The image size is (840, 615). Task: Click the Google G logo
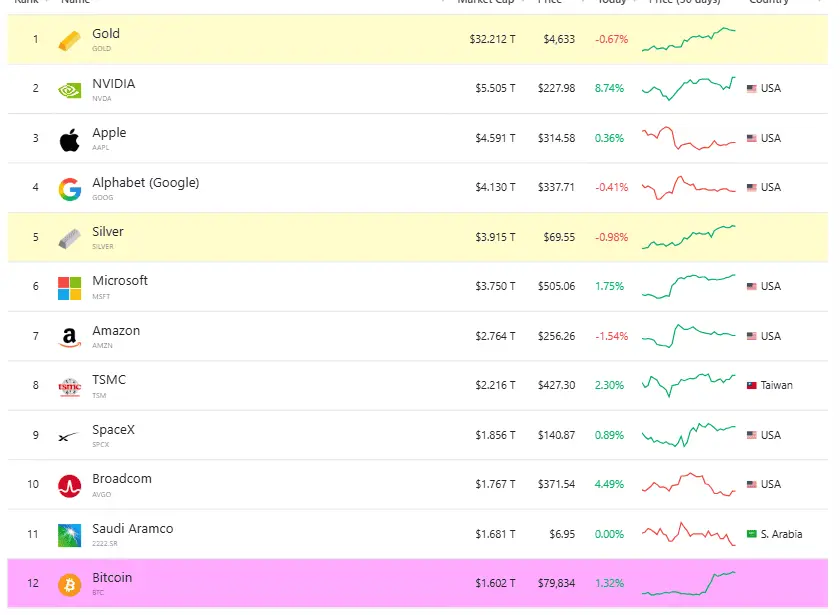[x=70, y=190]
